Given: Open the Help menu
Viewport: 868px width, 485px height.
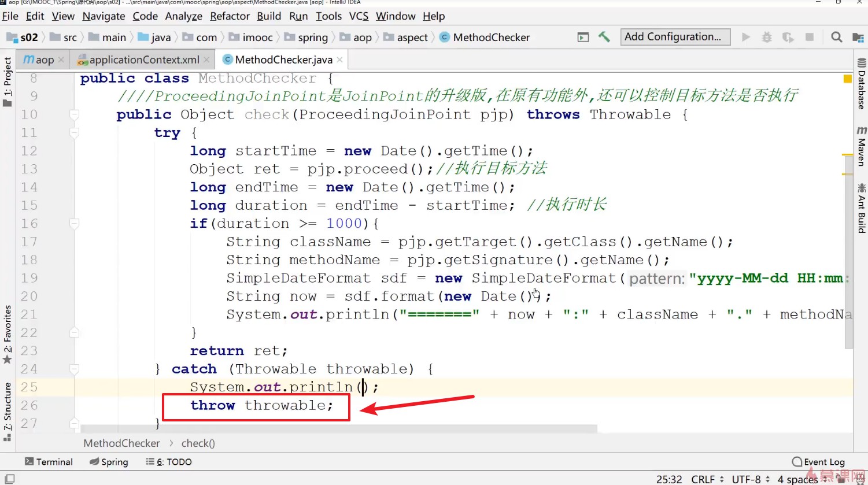Looking at the screenshot, I should point(434,16).
